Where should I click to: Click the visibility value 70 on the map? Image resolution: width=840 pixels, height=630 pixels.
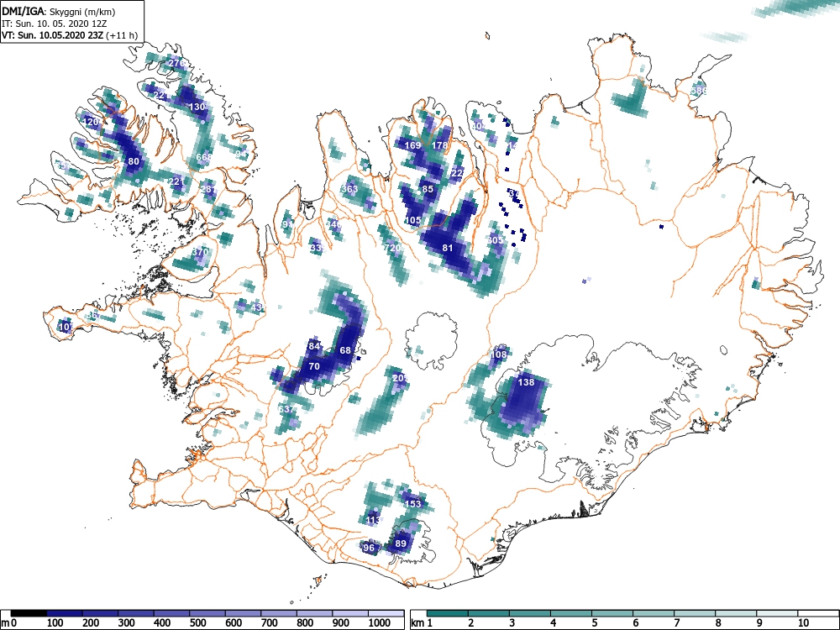pyautogui.click(x=314, y=366)
